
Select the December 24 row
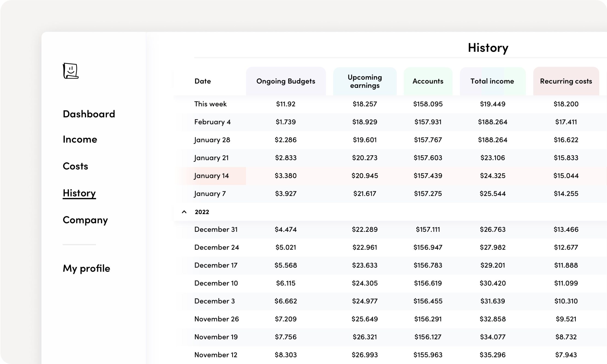coord(390,247)
